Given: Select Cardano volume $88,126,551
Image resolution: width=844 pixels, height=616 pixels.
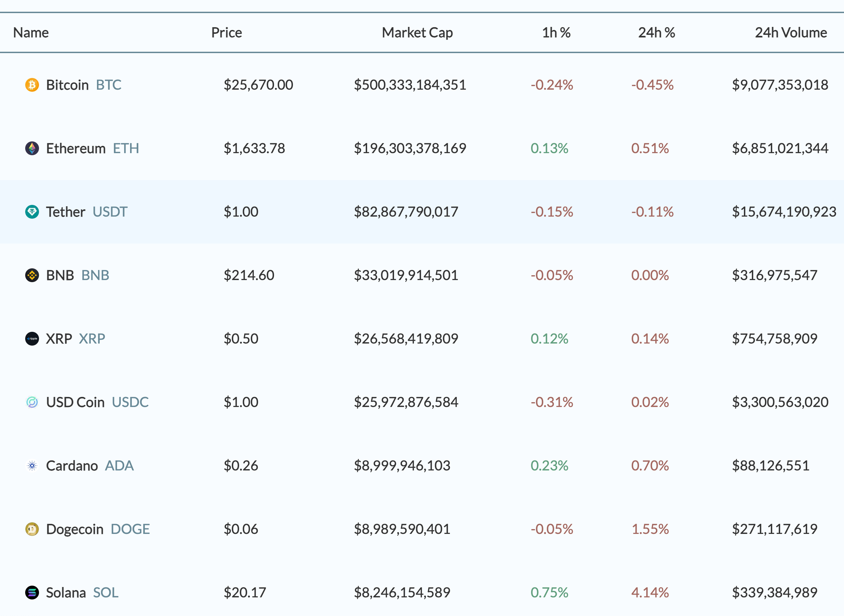Looking at the screenshot, I should click(771, 465).
